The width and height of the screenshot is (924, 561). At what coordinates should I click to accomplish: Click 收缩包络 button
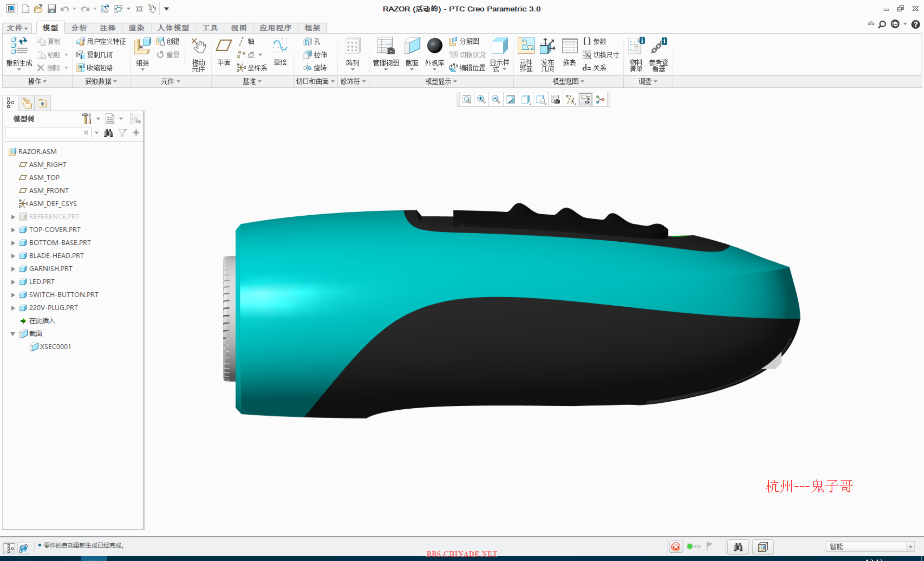pyautogui.click(x=94, y=68)
